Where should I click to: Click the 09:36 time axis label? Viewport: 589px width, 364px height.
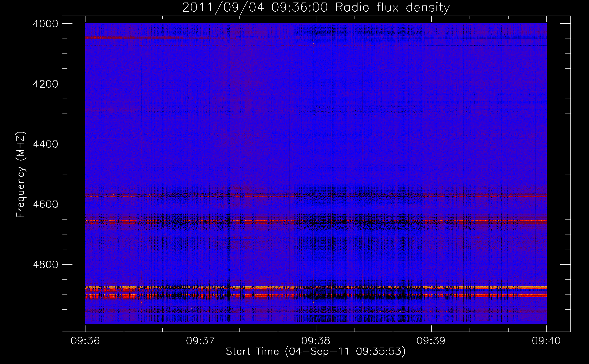(x=86, y=341)
